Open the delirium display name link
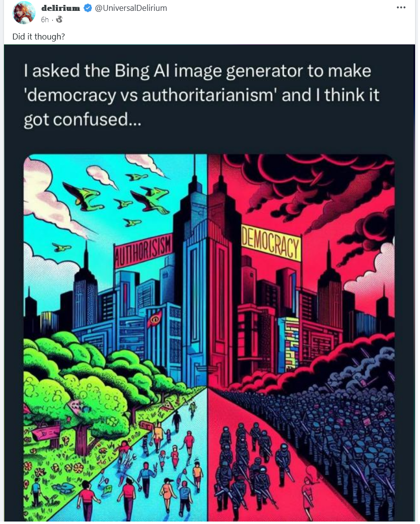This screenshot has width=420, height=524. coord(60,8)
